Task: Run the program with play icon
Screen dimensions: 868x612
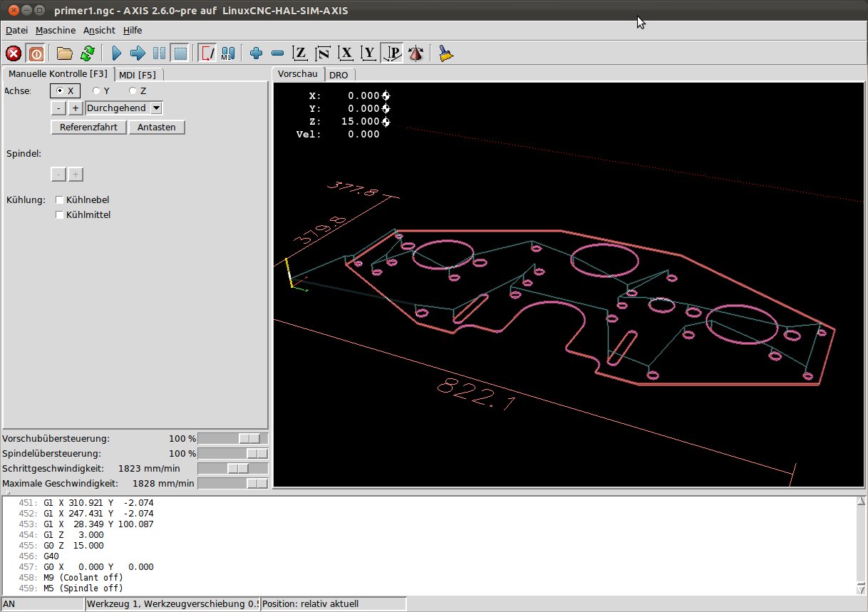Action: (x=117, y=53)
